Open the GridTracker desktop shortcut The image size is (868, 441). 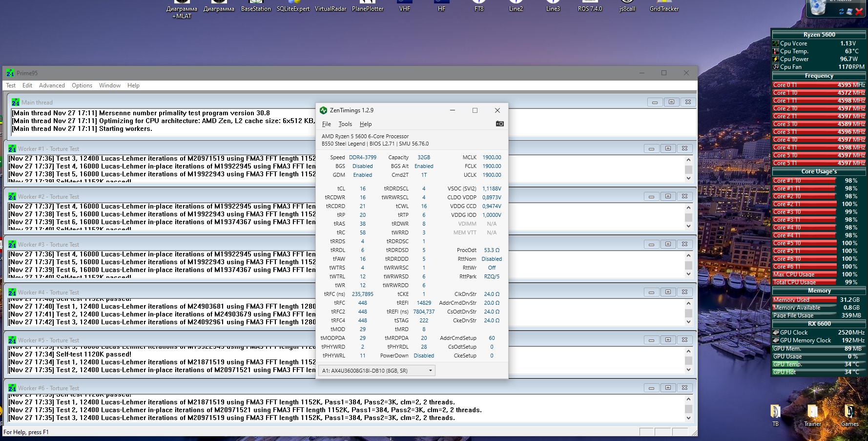click(x=664, y=6)
